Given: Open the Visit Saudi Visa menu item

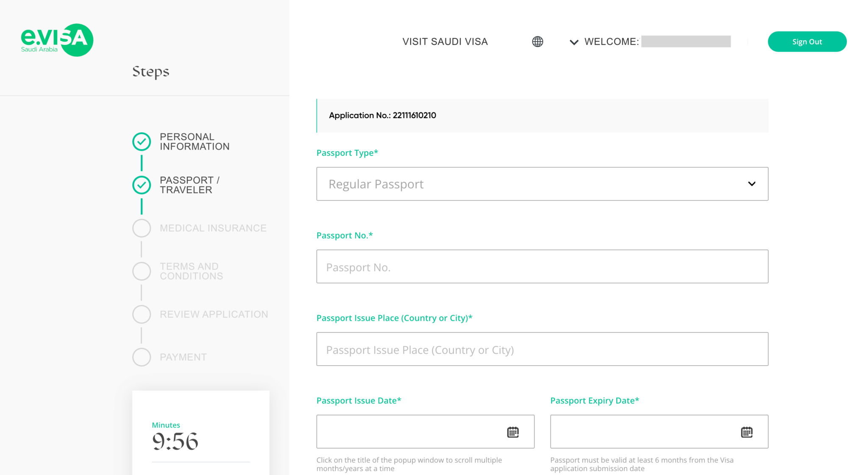Looking at the screenshot, I should [445, 42].
